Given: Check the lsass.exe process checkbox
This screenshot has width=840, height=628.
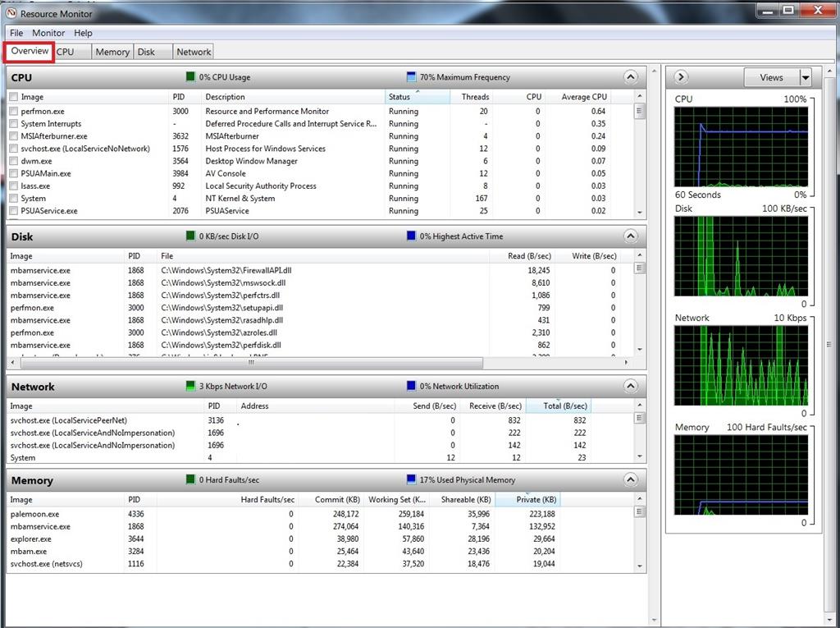Looking at the screenshot, I should point(14,186).
